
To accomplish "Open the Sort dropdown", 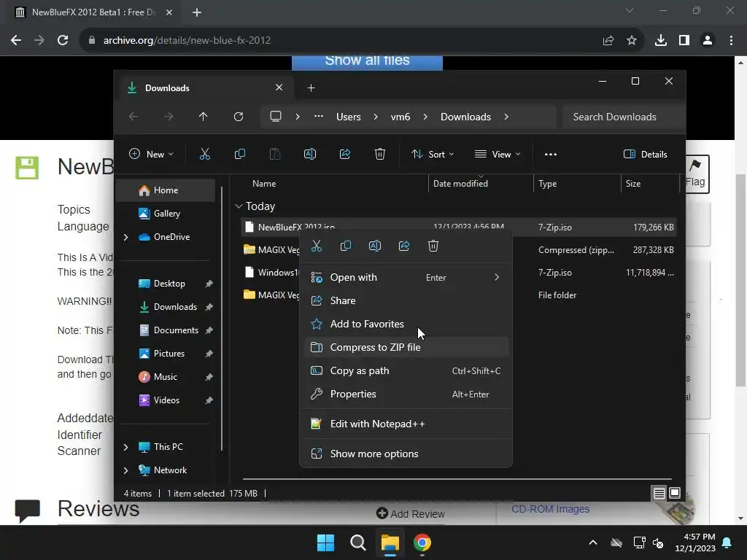I will (433, 155).
